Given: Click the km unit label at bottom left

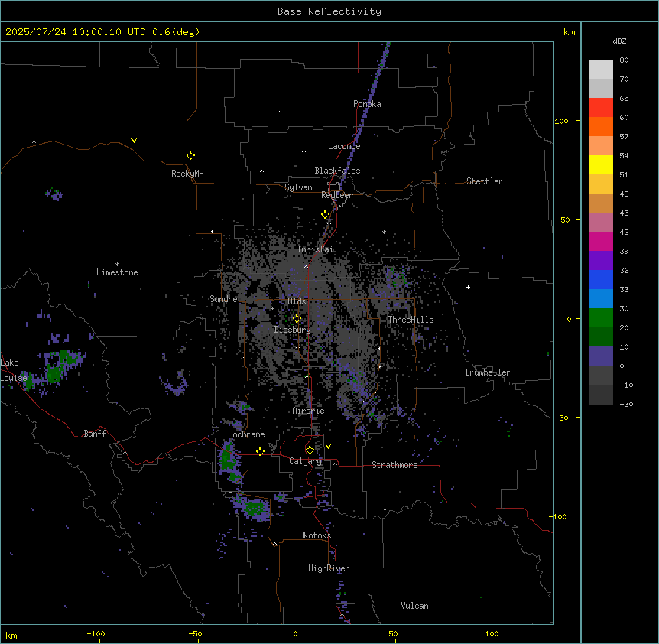Looking at the screenshot, I should [11, 636].
